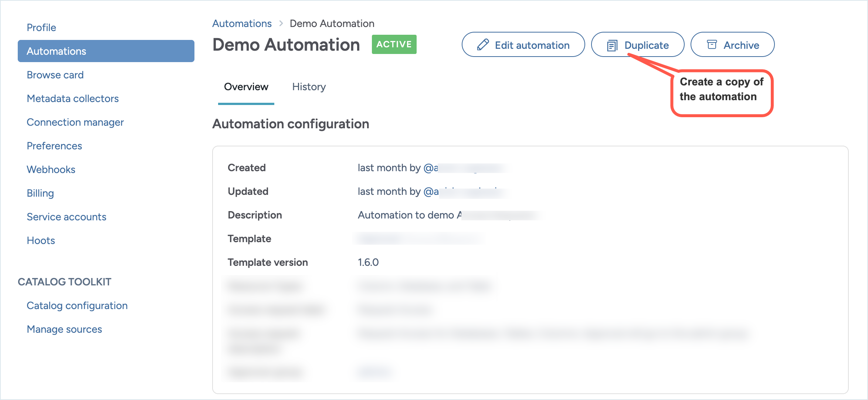The width and height of the screenshot is (868, 400).
Task: Click the breadcrumb chevron after Automations
Action: [x=281, y=23]
